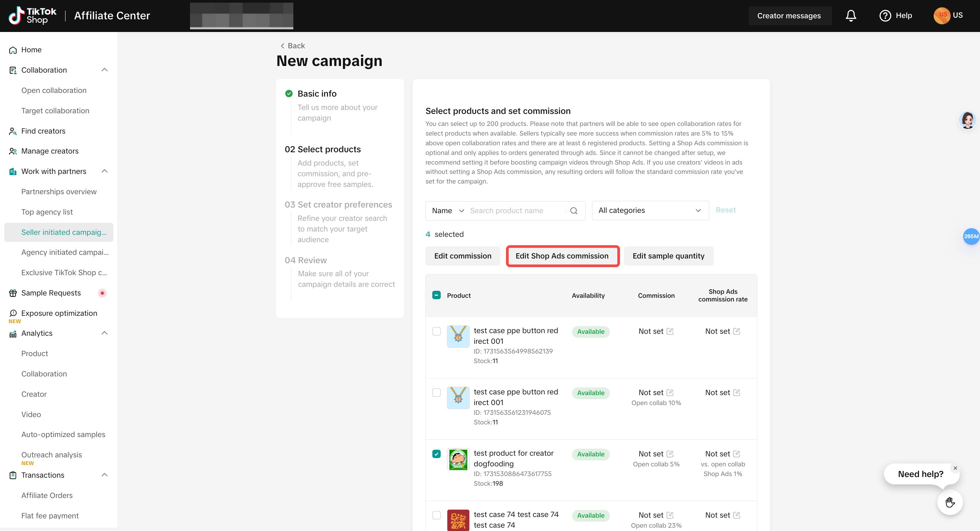Collapse the Collaboration sidebar section
The image size is (980, 531).
105,70
